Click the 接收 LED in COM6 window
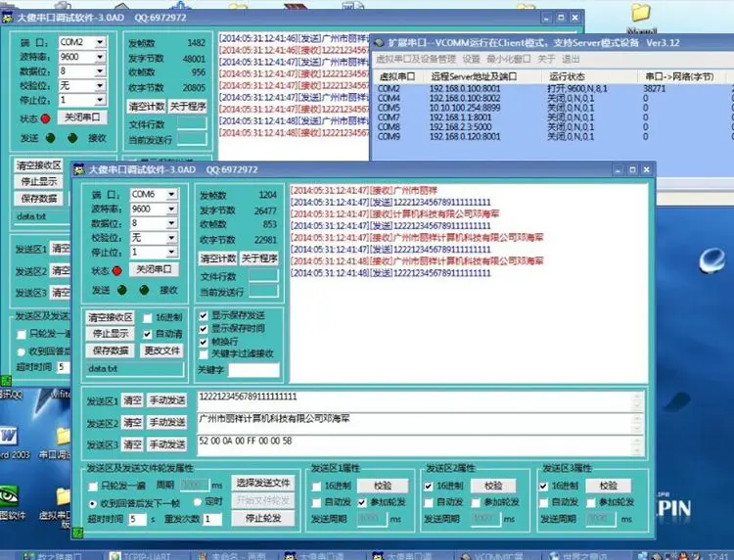This screenshot has height=560, width=734. pos(144,291)
